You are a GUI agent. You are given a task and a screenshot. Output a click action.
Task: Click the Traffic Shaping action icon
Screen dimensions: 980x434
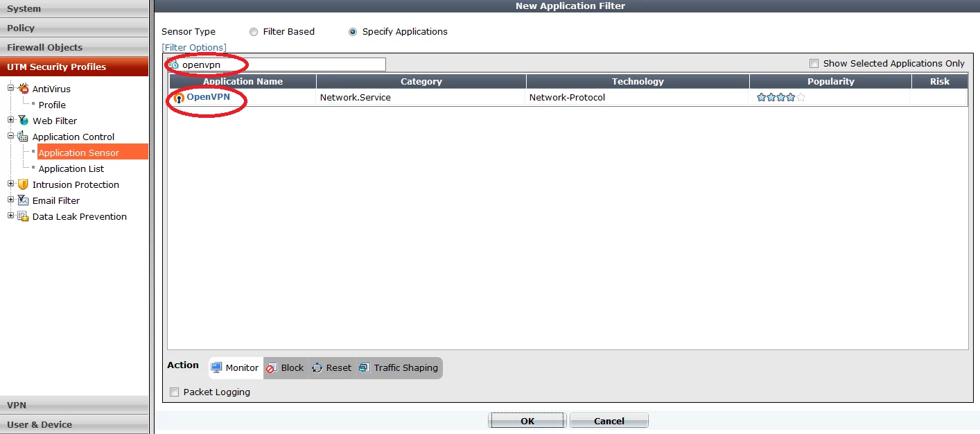click(365, 368)
